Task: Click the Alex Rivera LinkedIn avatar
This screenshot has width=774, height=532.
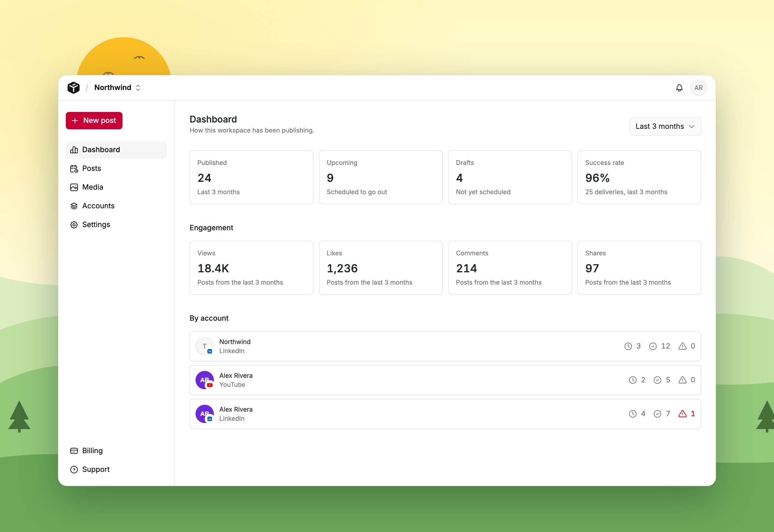Action: click(x=204, y=414)
